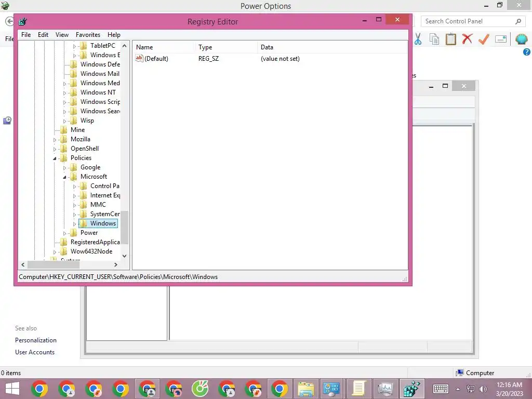The image size is (532, 399).
Task: Click the Name column header
Action: 164,47
